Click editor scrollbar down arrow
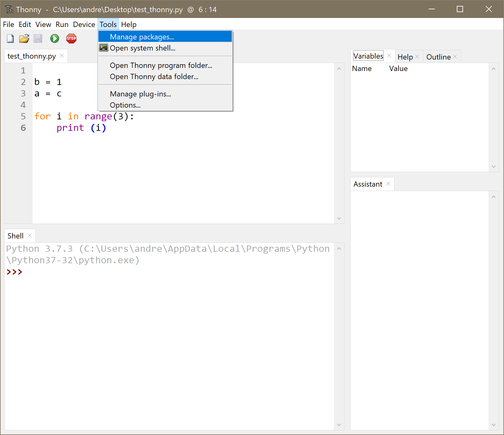The height and width of the screenshot is (435, 504). 339,218
